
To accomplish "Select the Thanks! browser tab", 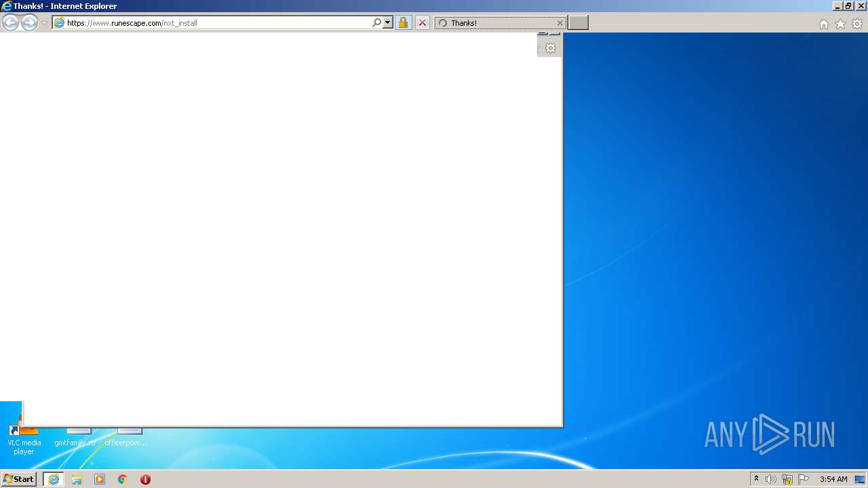I will pyautogui.click(x=500, y=23).
